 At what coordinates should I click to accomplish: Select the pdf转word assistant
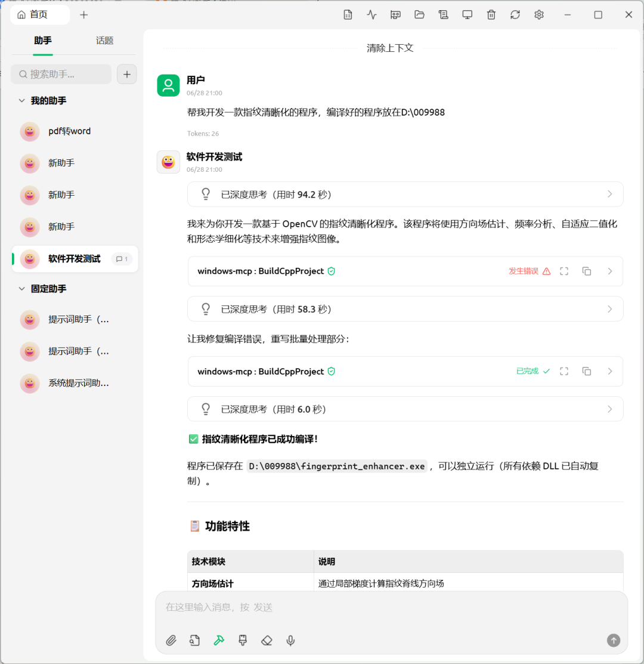click(x=75, y=131)
